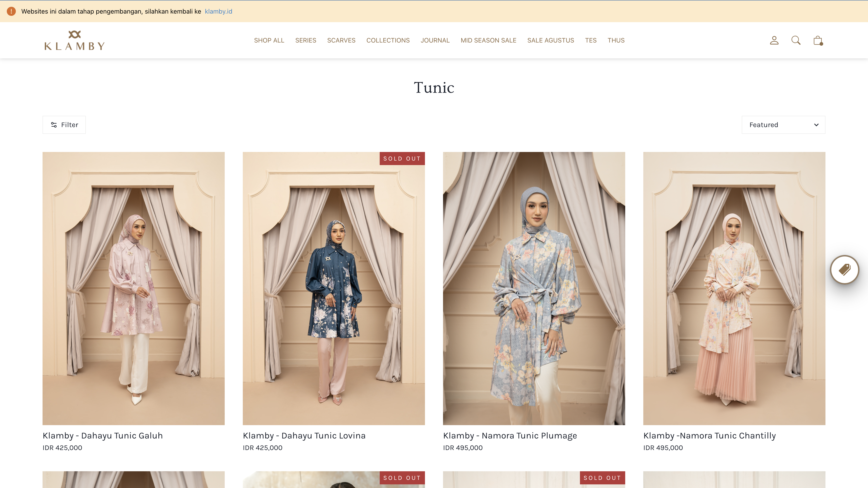Open the SALE AGUSTUS page
Image resolution: width=868 pixels, height=488 pixels.
click(550, 40)
